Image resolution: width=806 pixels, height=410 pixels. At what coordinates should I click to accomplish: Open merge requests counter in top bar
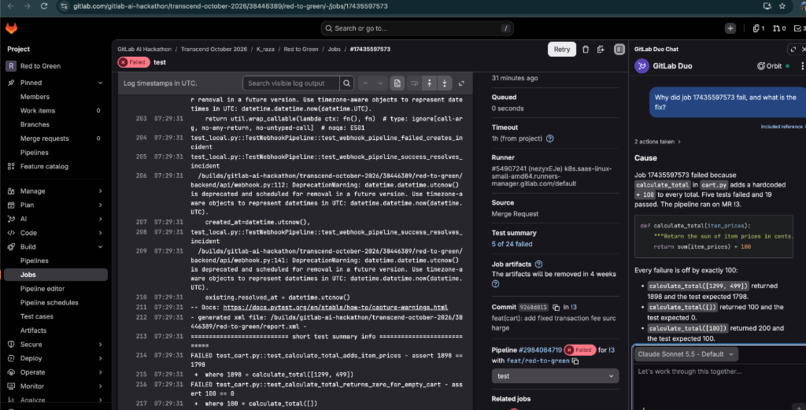coord(779,28)
